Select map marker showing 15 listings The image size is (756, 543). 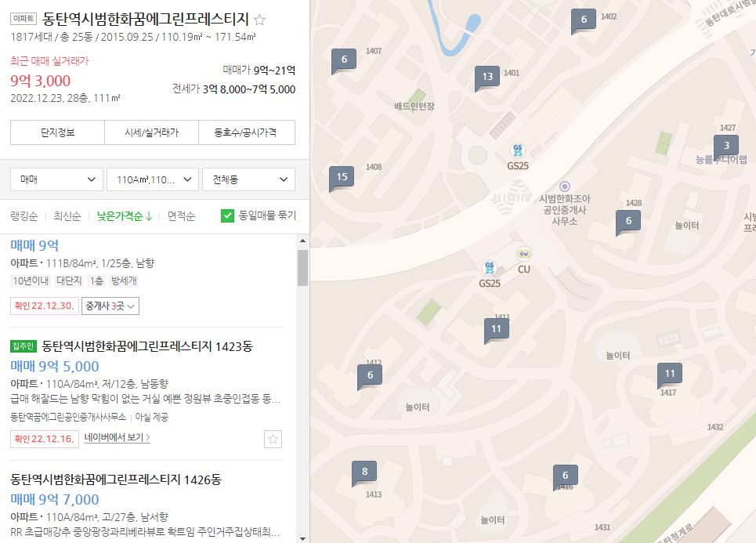(x=340, y=177)
